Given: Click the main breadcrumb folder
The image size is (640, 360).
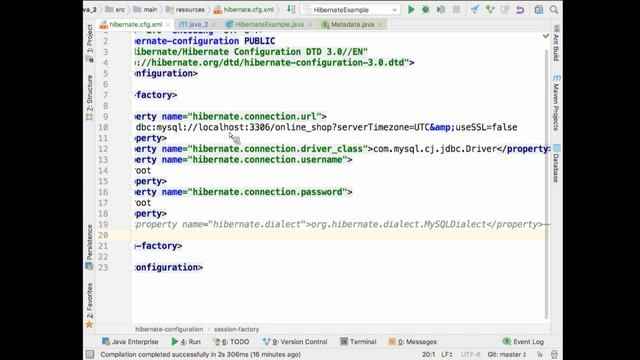Looking at the screenshot, I should [145, 9].
